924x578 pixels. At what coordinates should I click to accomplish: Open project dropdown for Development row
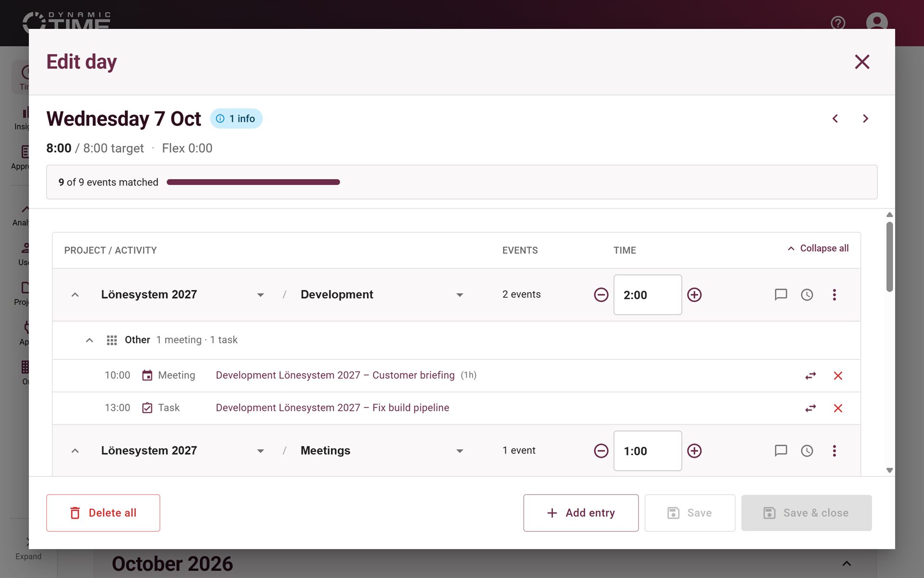260,295
